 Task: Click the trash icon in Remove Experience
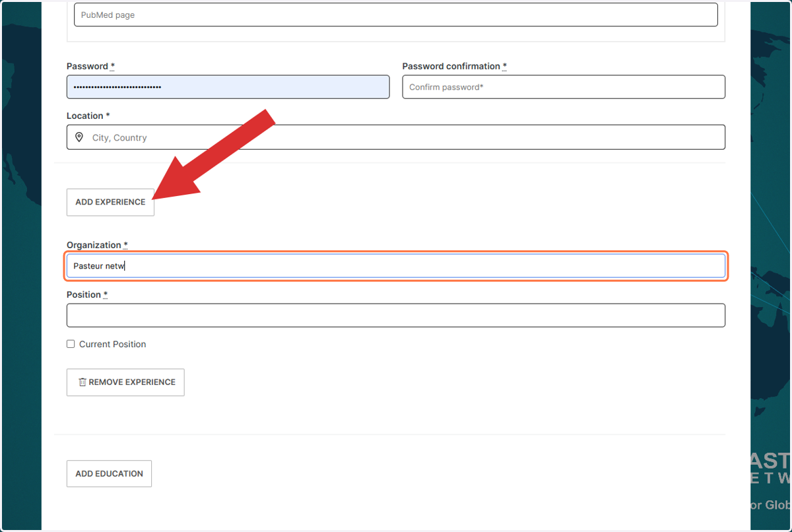point(82,382)
